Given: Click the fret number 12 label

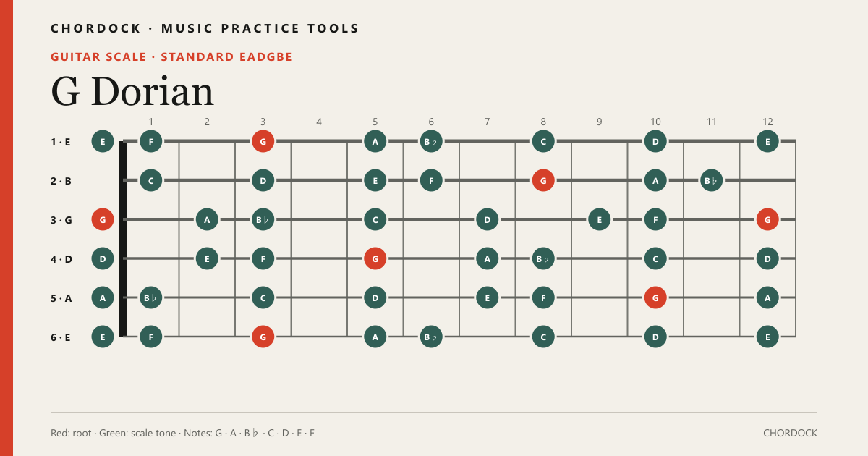Looking at the screenshot, I should tap(767, 122).
